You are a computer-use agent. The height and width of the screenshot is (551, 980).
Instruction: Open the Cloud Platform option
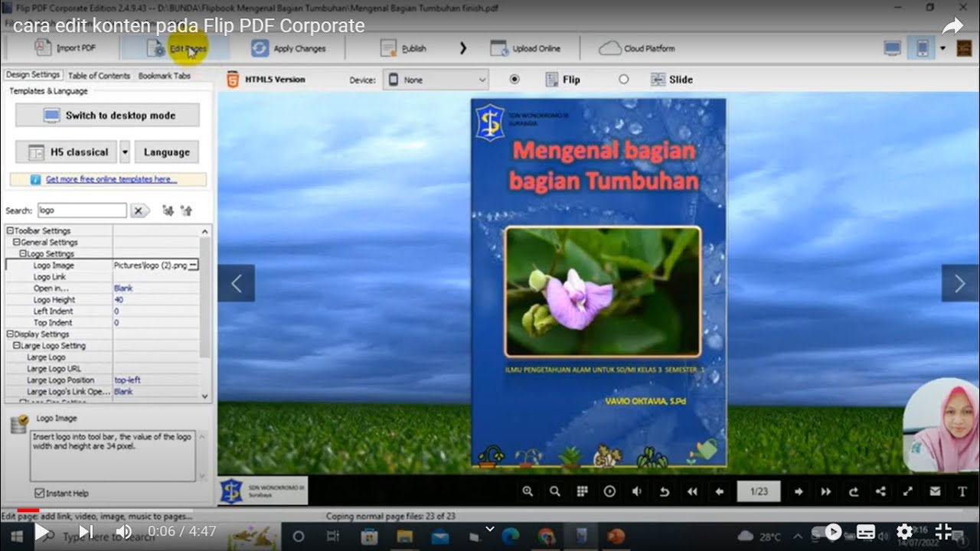tap(637, 48)
